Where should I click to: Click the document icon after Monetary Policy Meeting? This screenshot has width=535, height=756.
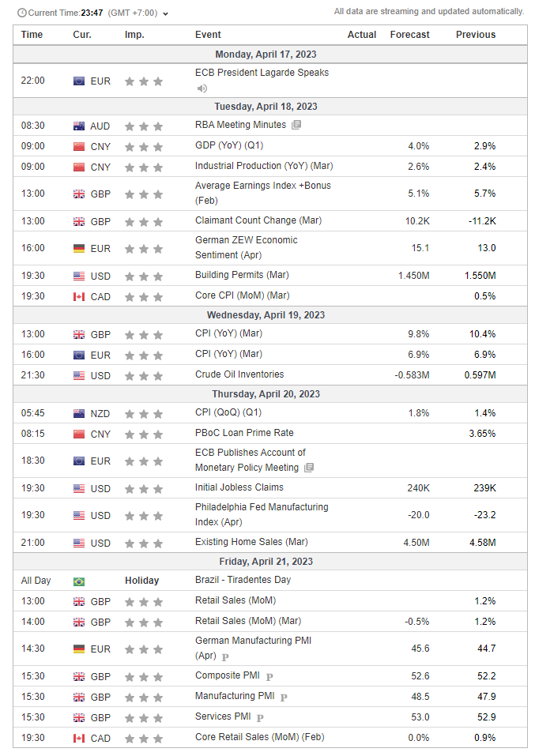(x=309, y=468)
